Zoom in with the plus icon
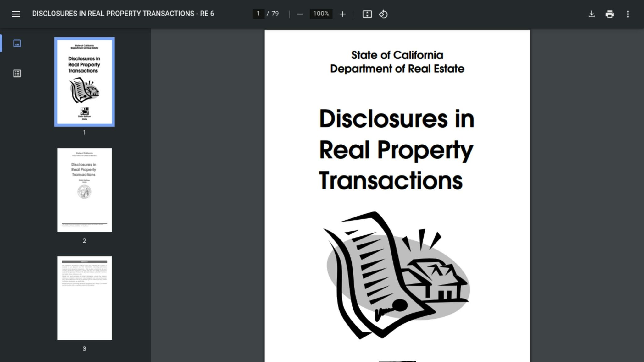644x362 pixels. 342,14
